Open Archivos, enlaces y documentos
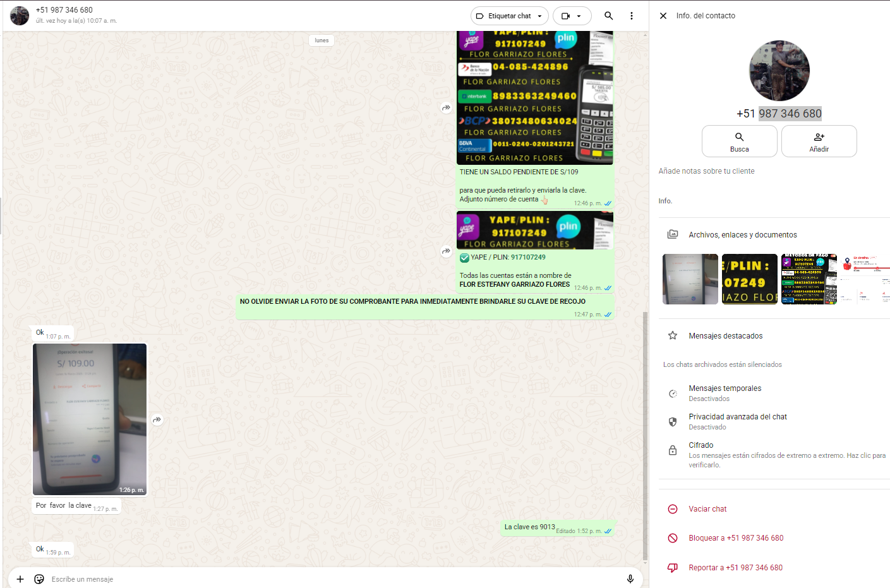The image size is (890, 588). 742,235
